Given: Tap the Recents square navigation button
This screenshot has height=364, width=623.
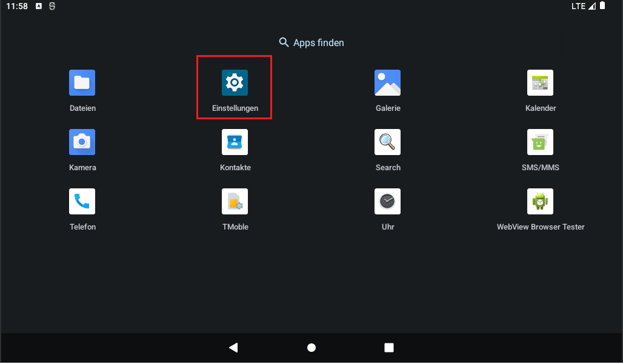Looking at the screenshot, I should tap(389, 348).
